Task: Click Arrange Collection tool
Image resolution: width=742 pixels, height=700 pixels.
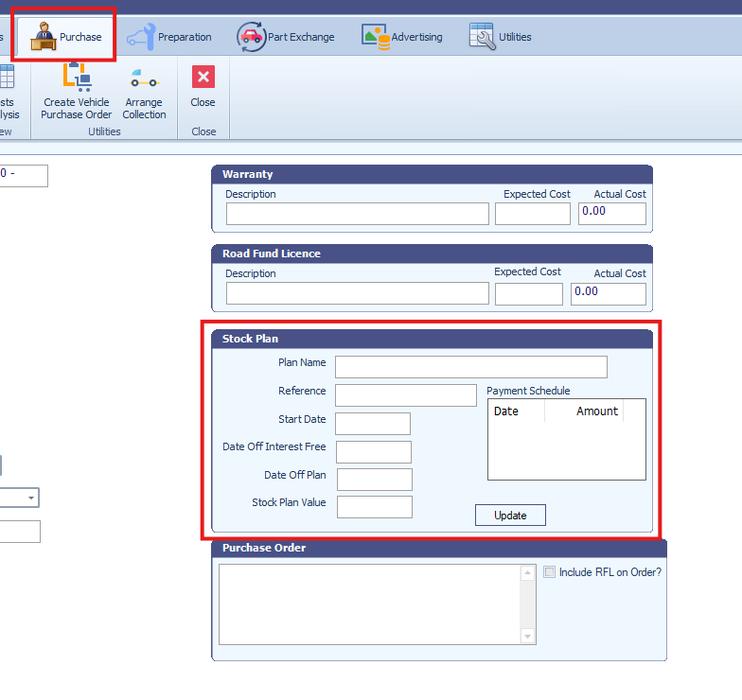Action: click(x=144, y=93)
